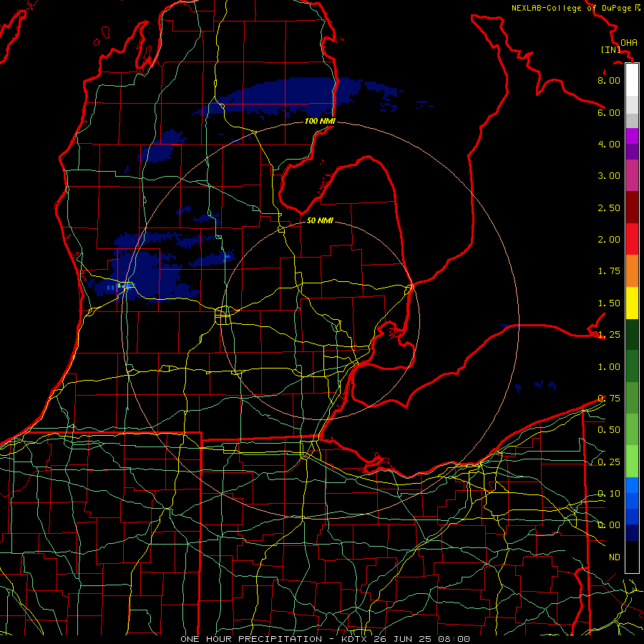Click the 6.00 legend value
This screenshot has height=644, width=644.
609,112
